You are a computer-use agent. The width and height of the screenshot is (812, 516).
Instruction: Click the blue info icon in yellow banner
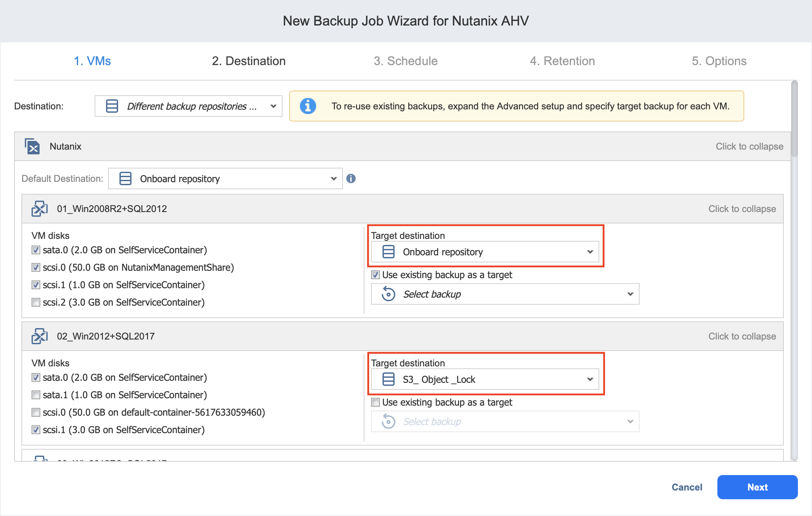pyautogui.click(x=308, y=106)
